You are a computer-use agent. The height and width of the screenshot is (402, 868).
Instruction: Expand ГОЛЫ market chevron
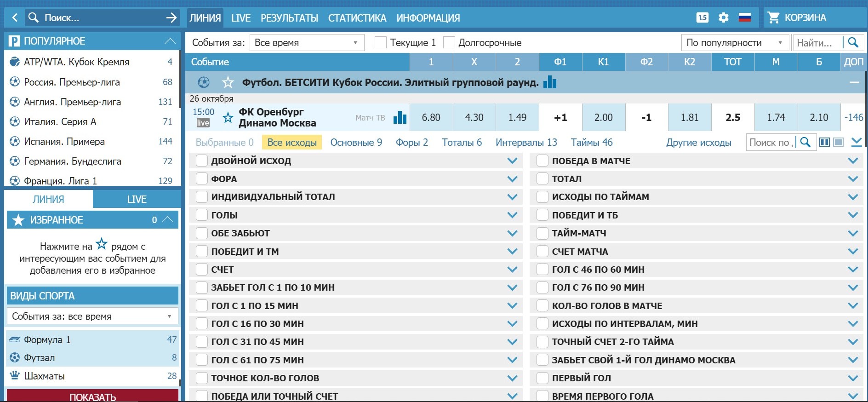(x=512, y=215)
